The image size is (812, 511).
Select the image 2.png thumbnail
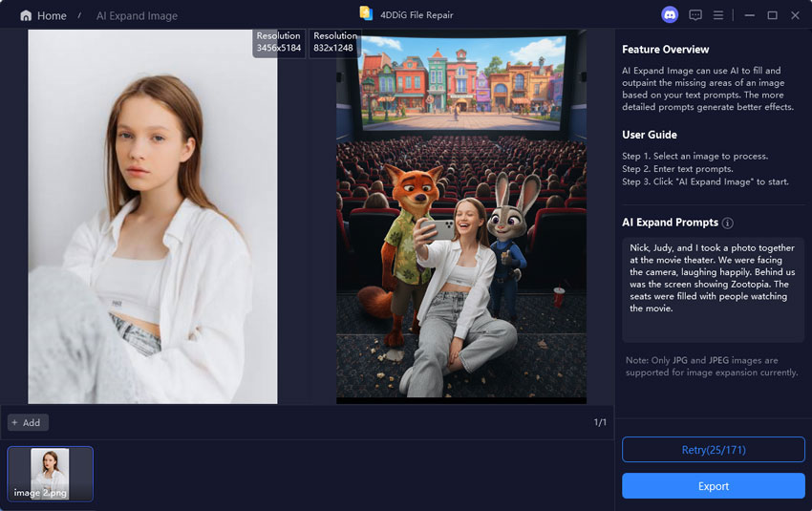[51, 474]
